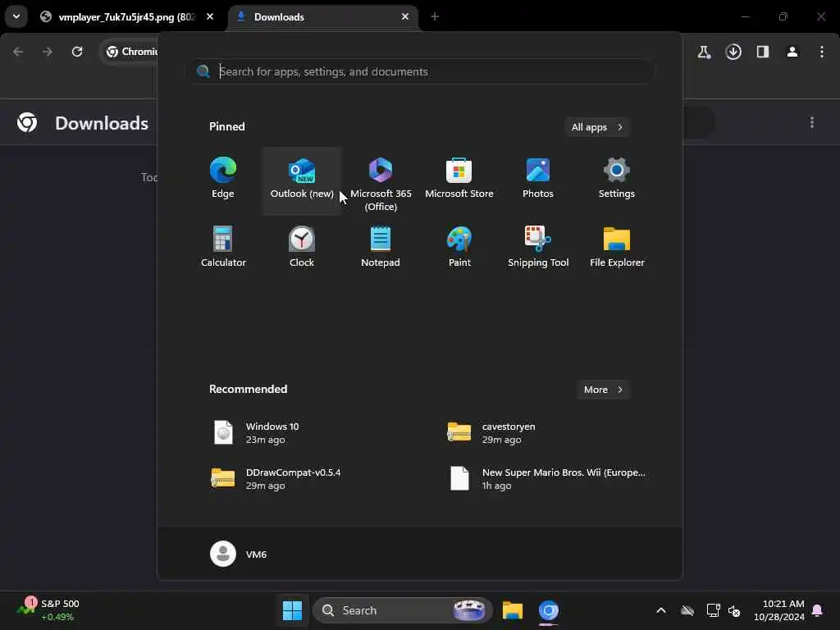Expand All apps list
The height and width of the screenshot is (630, 840).
tap(597, 127)
